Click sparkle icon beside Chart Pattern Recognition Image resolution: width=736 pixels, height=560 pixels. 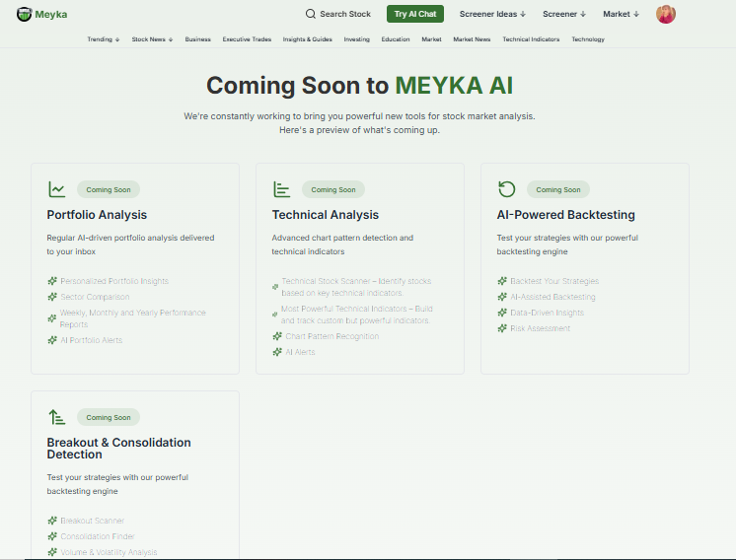coord(277,336)
